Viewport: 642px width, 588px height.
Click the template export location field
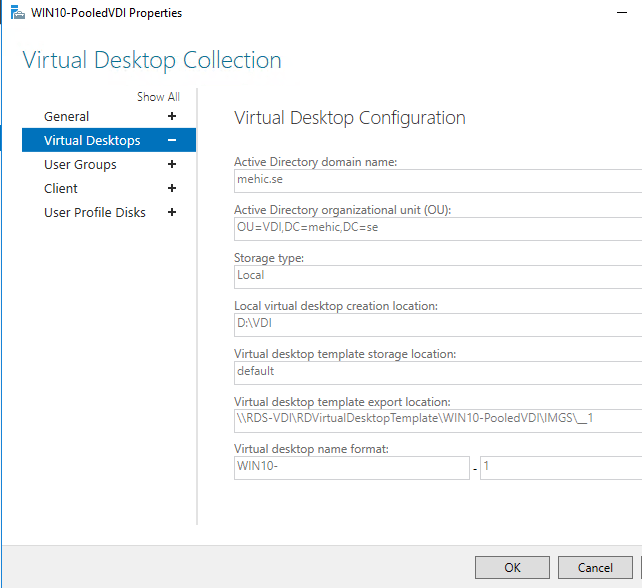[x=437, y=419]
